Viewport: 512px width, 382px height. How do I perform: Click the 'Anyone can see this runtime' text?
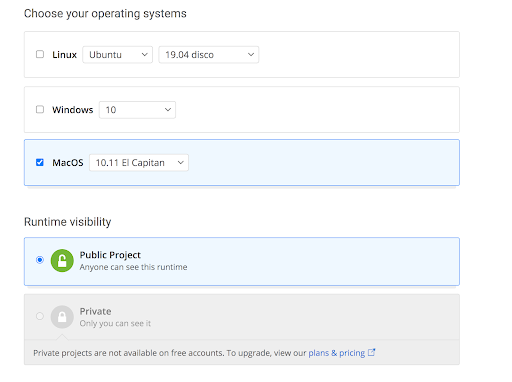(133, 267)
